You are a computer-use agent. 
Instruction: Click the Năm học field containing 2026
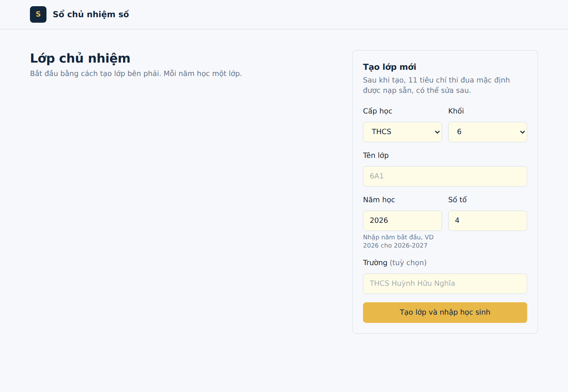[x=402, y=221]
